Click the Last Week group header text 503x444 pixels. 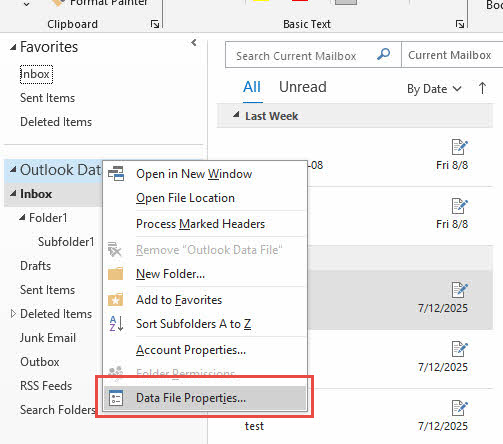(x=271, y=116)
